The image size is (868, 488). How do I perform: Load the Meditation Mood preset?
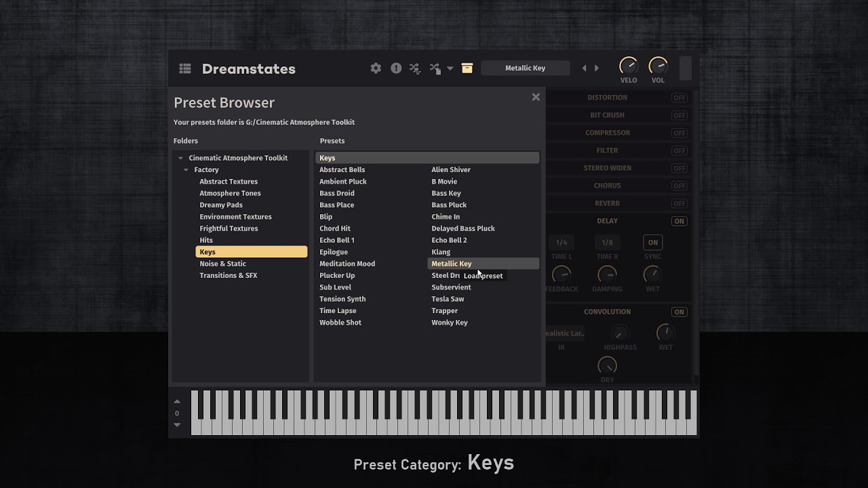tap(347, 264)
